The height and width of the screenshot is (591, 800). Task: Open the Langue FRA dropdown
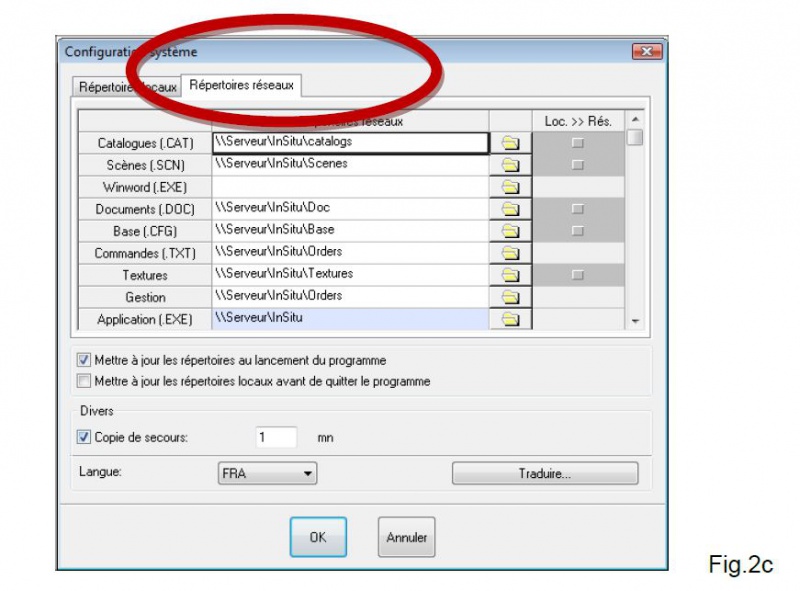[267, 474]
